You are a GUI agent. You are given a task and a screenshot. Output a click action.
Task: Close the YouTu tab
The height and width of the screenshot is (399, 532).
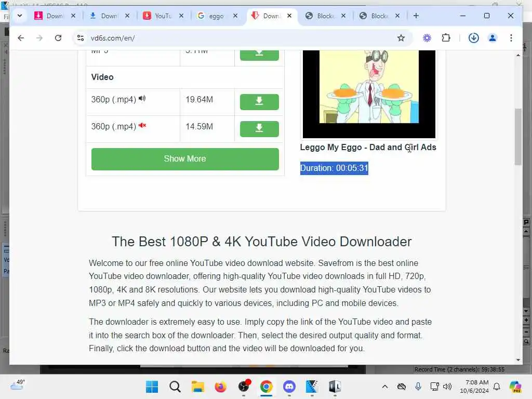click(181, 16)
